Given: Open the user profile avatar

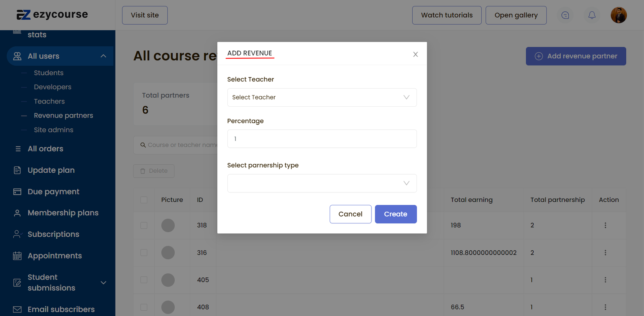Looking at the screenshot, I should (x=618, y=15).
